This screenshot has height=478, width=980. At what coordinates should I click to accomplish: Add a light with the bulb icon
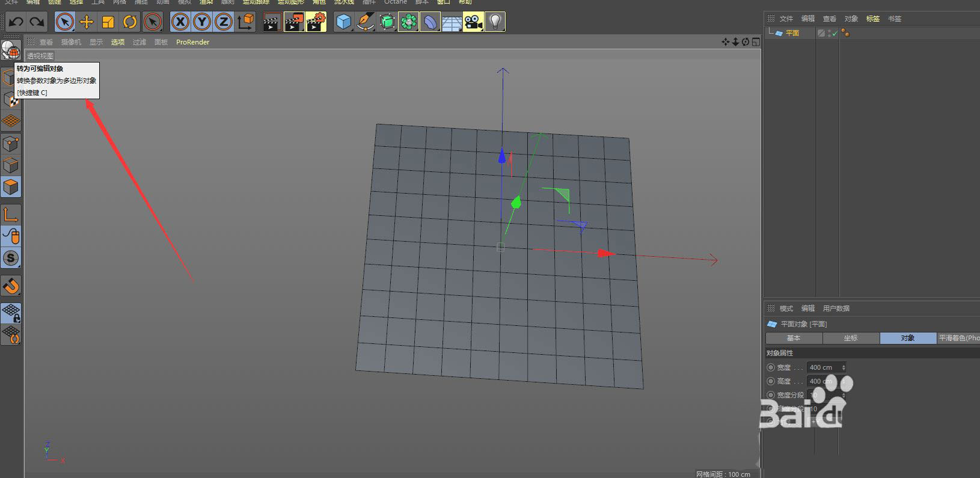[495, 22]
